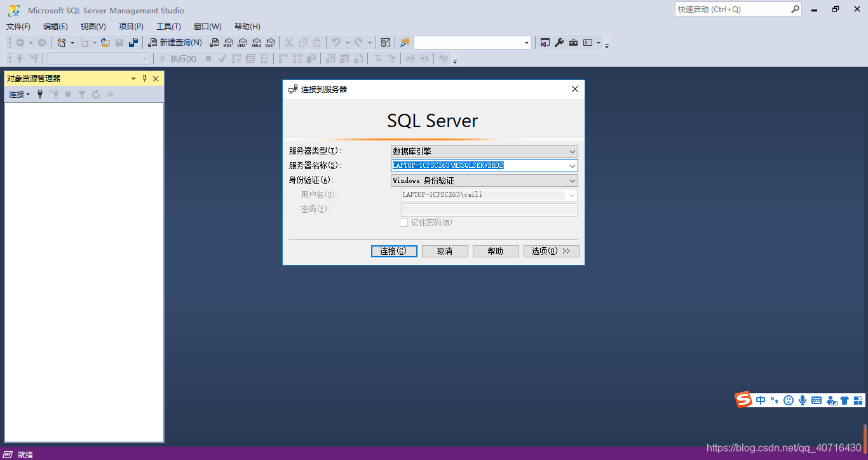Click the 连接(C) button in dialog

[394, 251]
